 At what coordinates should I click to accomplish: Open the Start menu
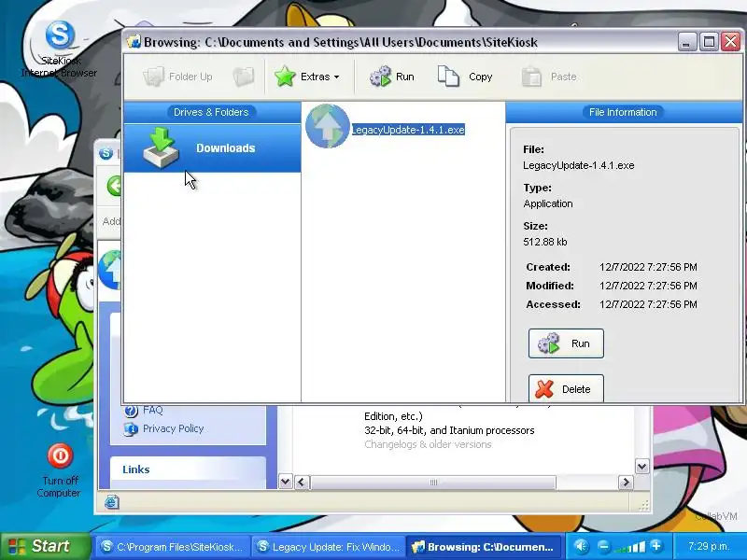coord(45,546)
